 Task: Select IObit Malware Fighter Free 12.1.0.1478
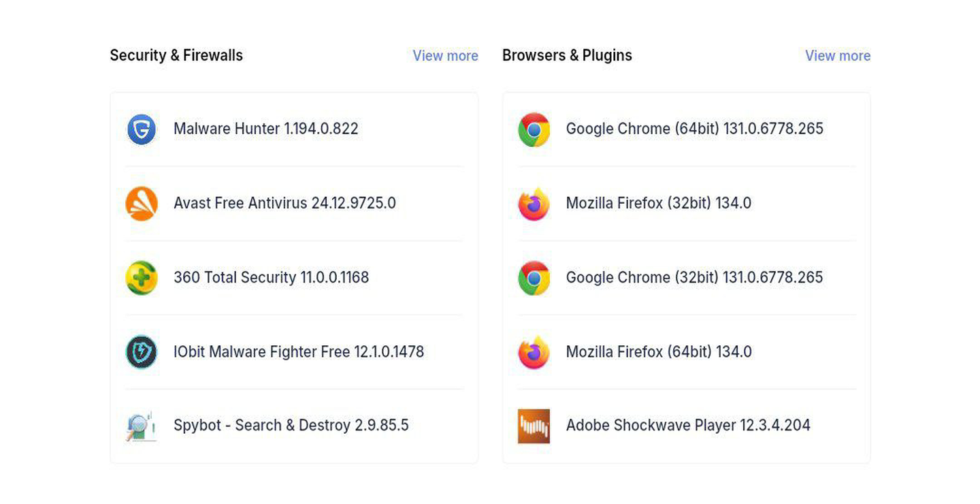[299, 351]
